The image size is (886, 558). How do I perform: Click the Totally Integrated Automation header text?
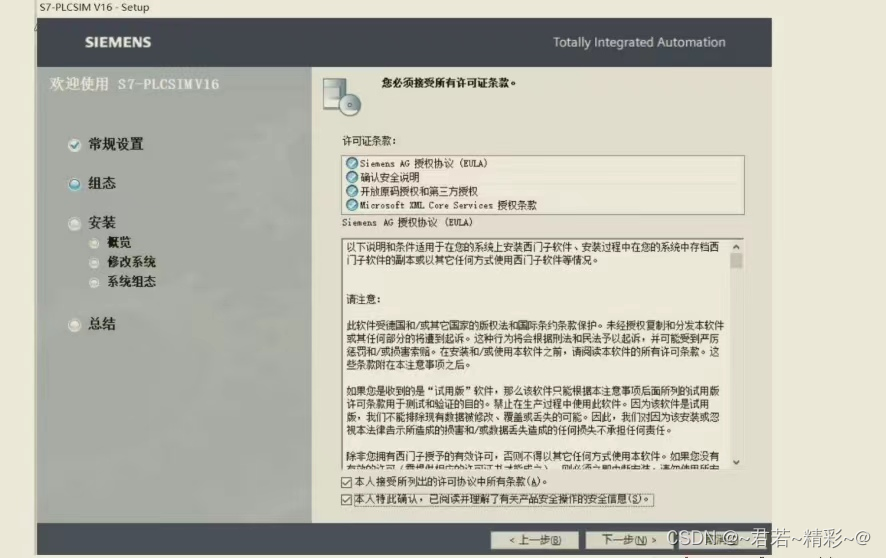[x=639, y=42]
